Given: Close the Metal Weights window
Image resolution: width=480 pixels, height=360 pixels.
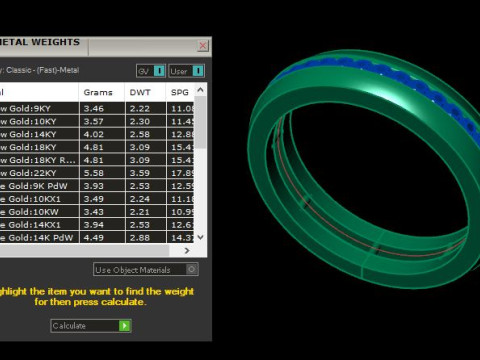Looking at the screenshot, I should click(203, 46).
